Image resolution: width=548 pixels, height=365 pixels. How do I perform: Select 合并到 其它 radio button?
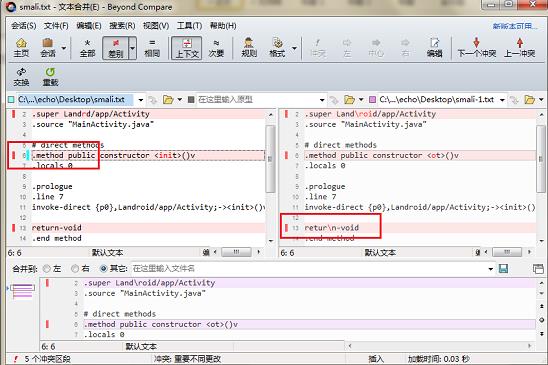103,269
